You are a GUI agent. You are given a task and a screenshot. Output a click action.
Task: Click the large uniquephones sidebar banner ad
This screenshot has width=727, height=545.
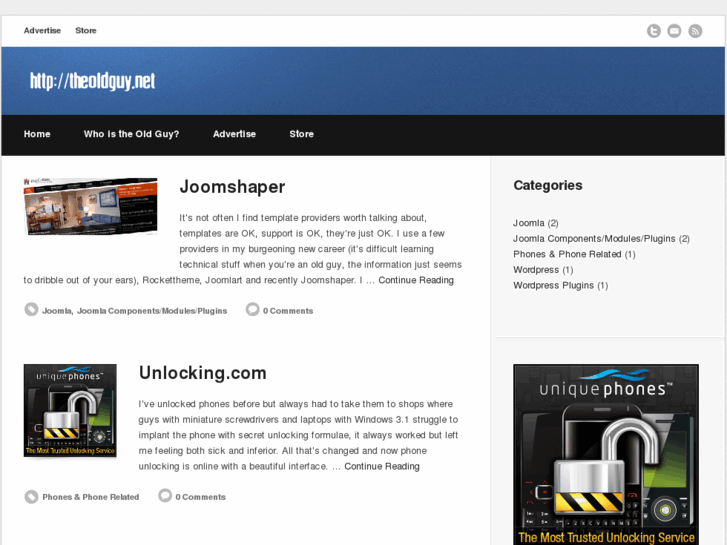click(x=606, y=455)
